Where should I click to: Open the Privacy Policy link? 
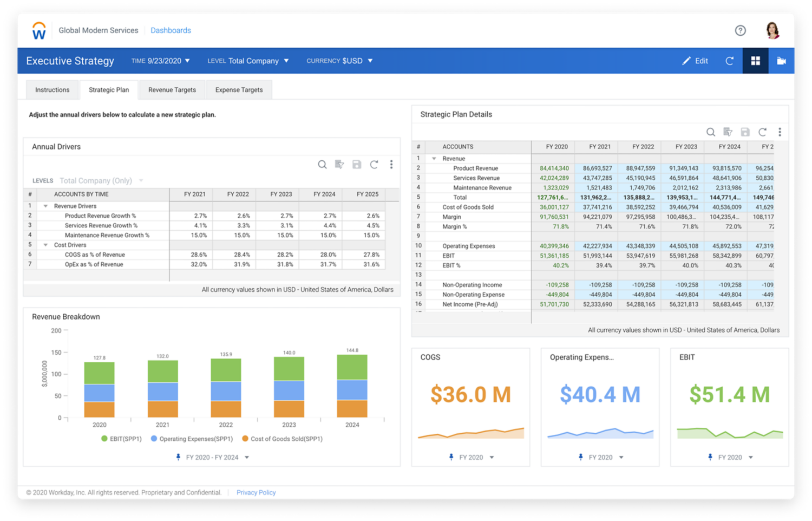pyautogui.click(x=256, y=492)
